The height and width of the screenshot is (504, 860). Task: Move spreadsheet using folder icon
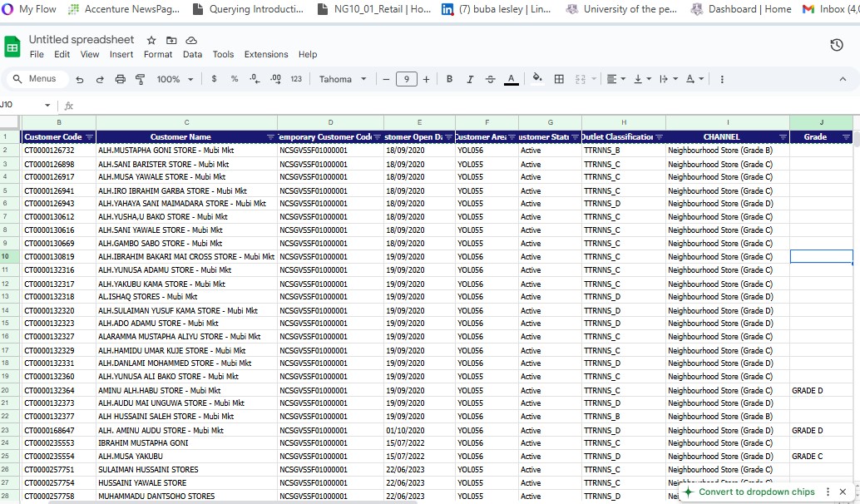[171, 40]
